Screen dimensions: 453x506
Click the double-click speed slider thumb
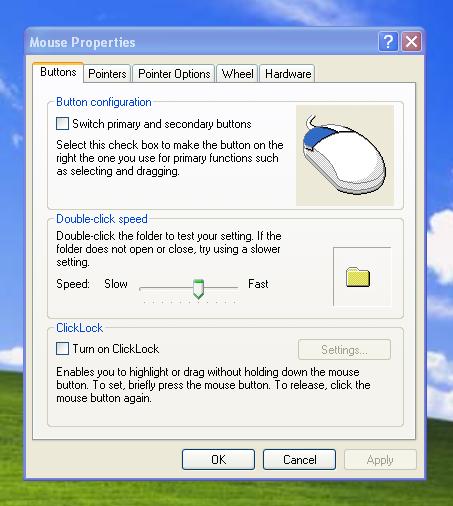(x=198, y=289)
